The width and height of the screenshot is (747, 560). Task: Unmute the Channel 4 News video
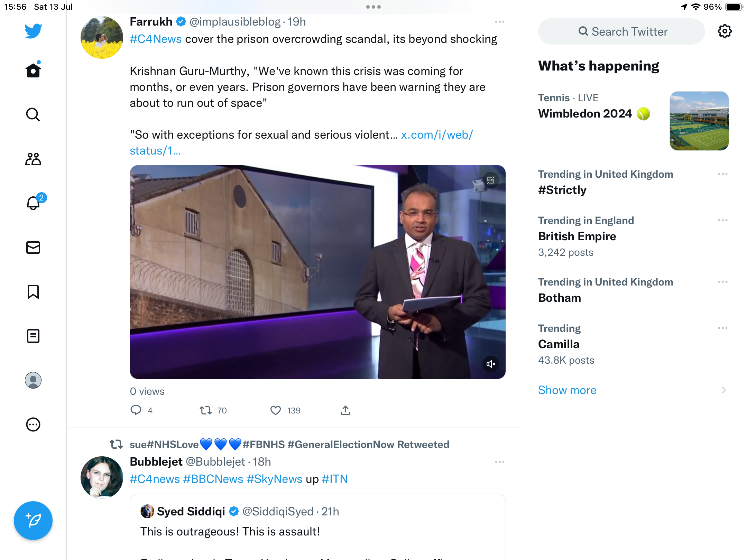490,364
